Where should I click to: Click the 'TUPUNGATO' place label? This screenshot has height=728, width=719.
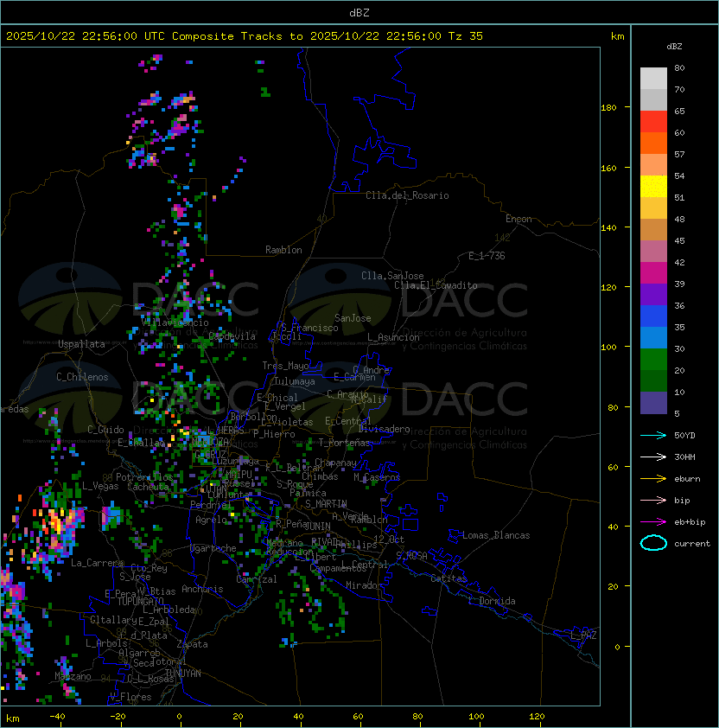pos(141,601)
